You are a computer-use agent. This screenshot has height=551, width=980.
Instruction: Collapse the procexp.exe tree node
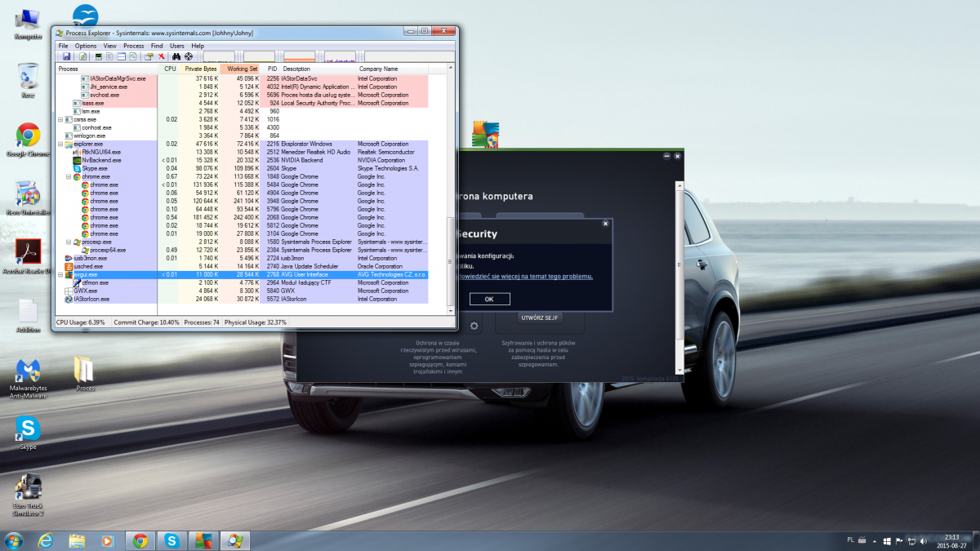pyautogui.click(x=69, y=242)
